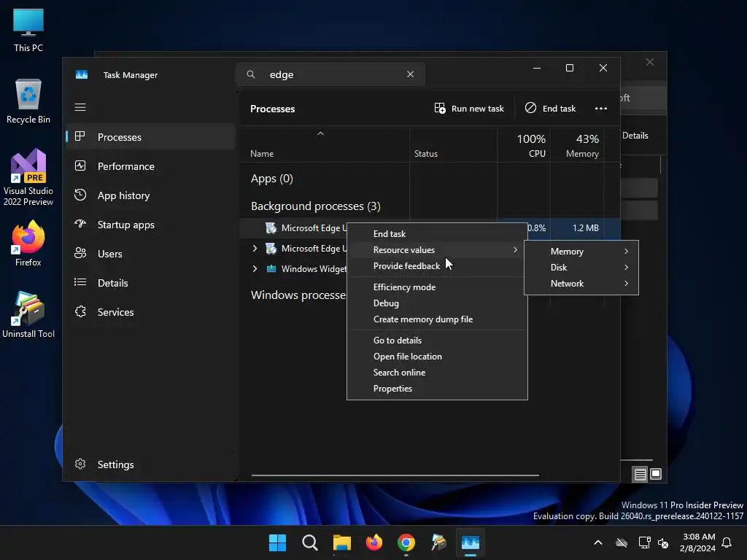Image resolution: width=747 pixels, height=560 pixels.
Task: Click the Settings gear icon
Action: (80, 464)
